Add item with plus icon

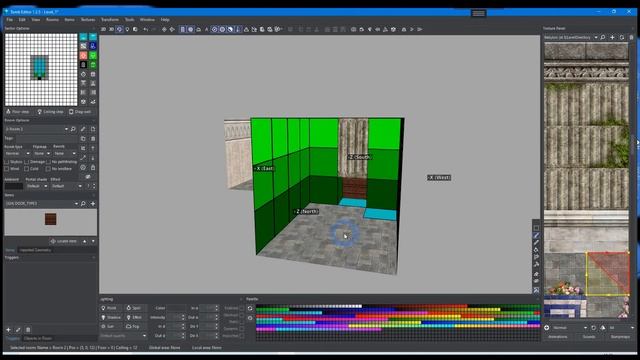(x=93, y=203)
